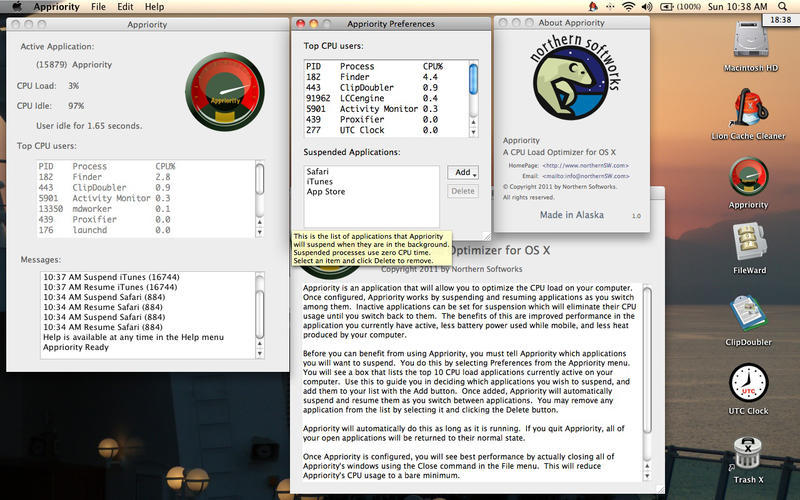This screenshot has height=500, width=800.
Task: Open the Add dropdown in Preferences
Action: pos(463,172)
